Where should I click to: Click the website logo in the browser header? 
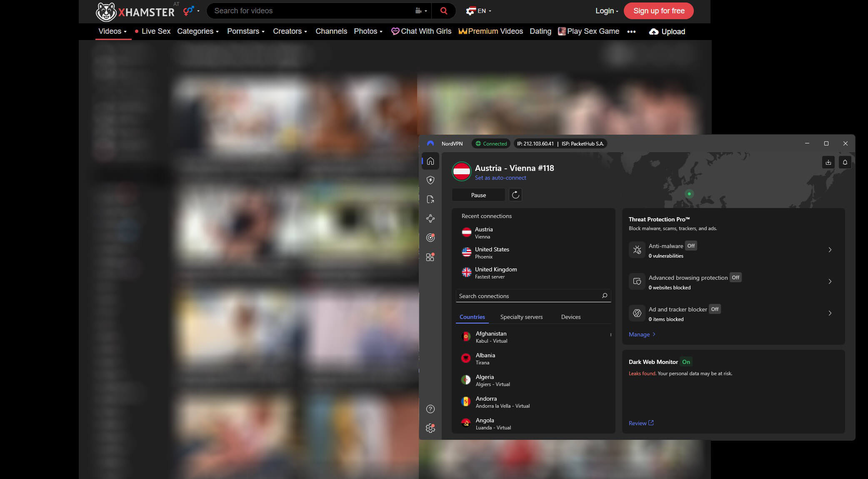coord(135,11)
